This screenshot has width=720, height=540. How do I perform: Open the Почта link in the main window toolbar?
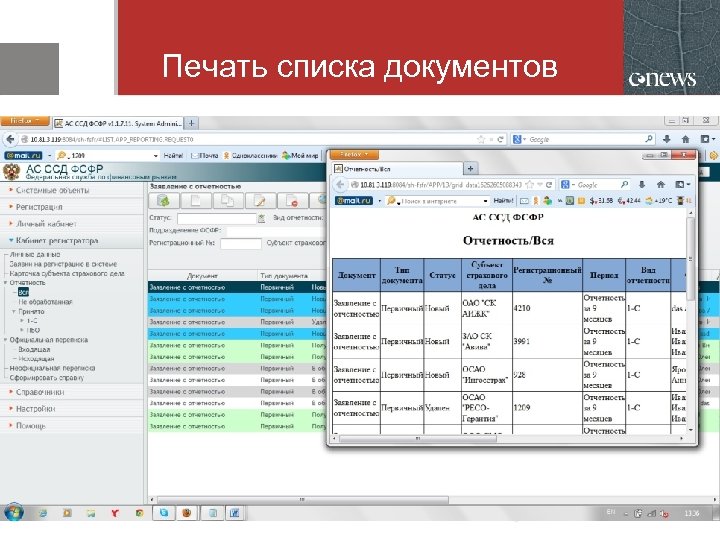point(204,156)
